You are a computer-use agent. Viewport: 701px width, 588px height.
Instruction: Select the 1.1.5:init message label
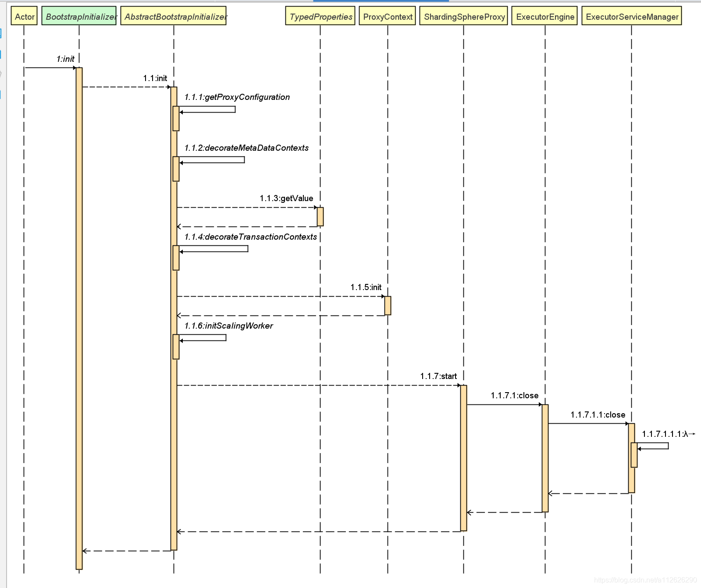pos(366,287)
